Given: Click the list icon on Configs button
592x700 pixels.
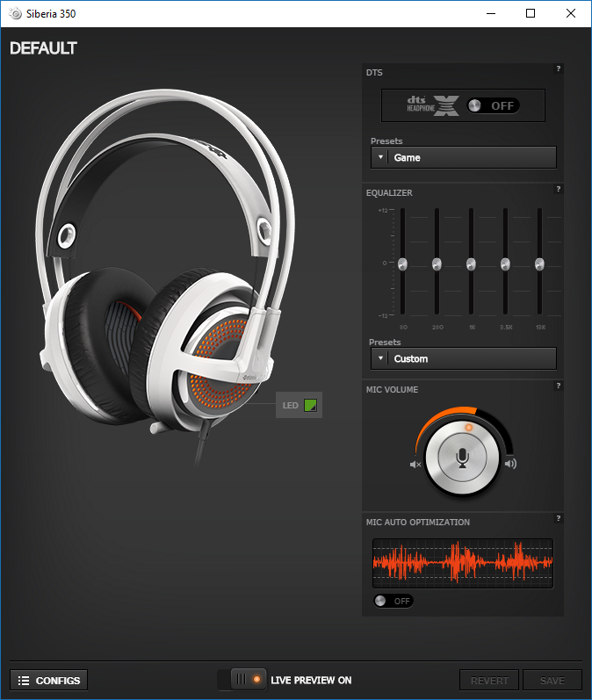Looking at the screenshot, I should click(24, 681).
